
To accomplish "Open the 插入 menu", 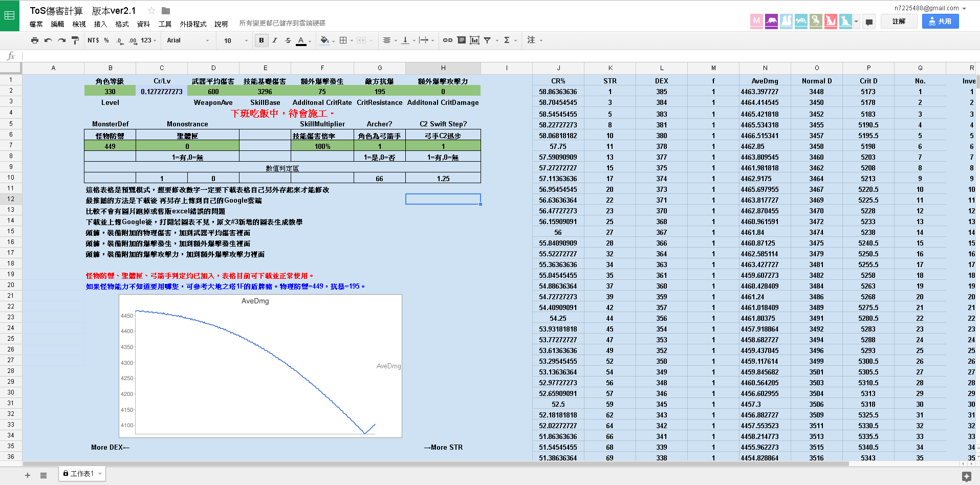I will (x=100, y=24).
